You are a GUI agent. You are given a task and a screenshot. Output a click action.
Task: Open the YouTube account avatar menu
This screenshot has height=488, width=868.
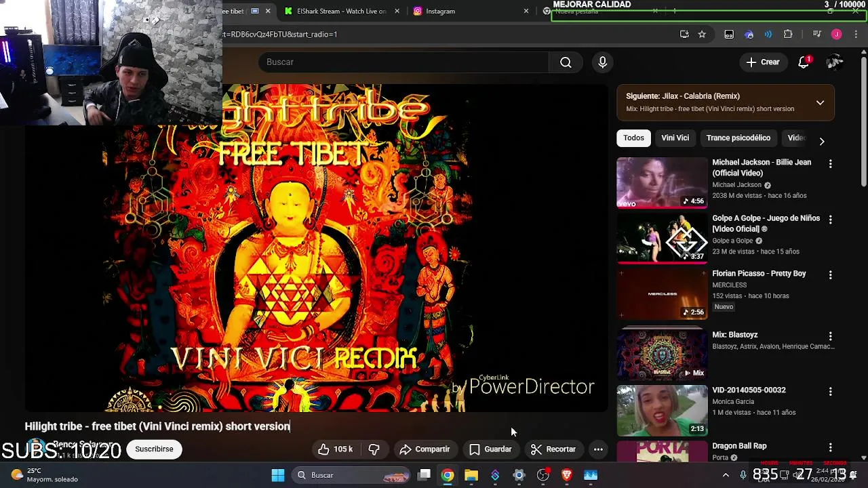tap(834, 62)
